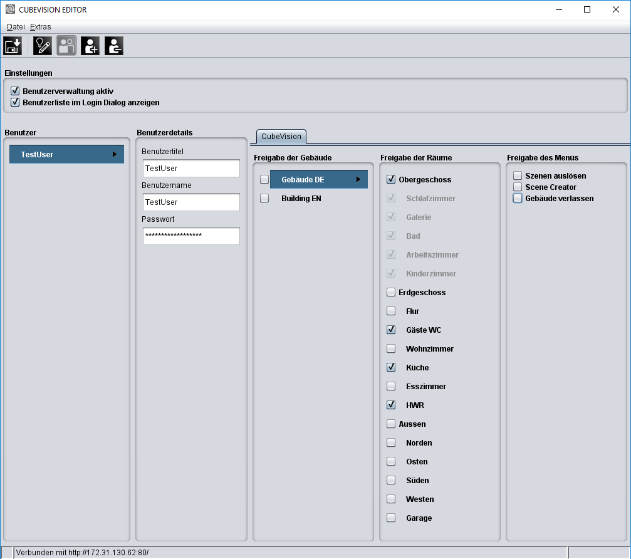Check the Gebäude DE building checkbox
The width and height of the screenshot is (631, 559).
(x=264, y=179)
